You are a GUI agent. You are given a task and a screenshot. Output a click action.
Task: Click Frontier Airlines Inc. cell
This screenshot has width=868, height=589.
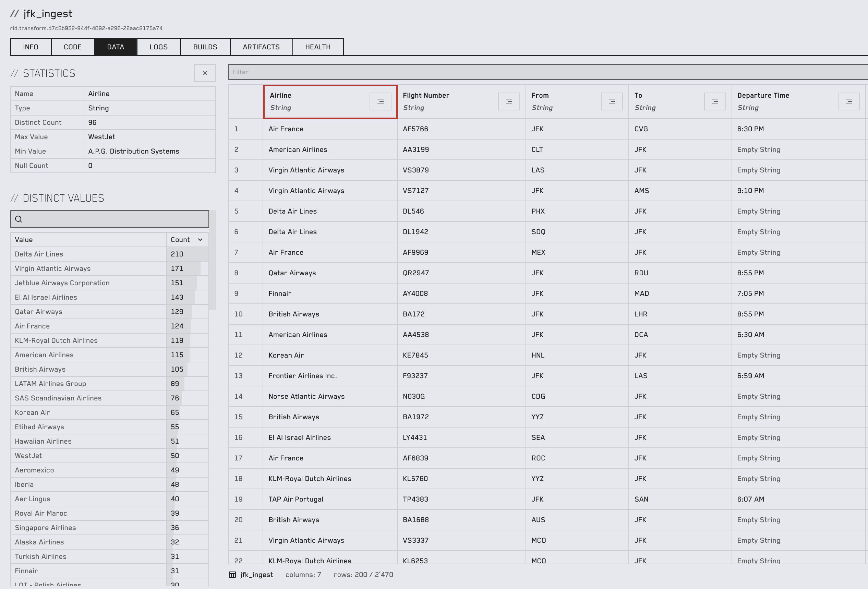330,376
